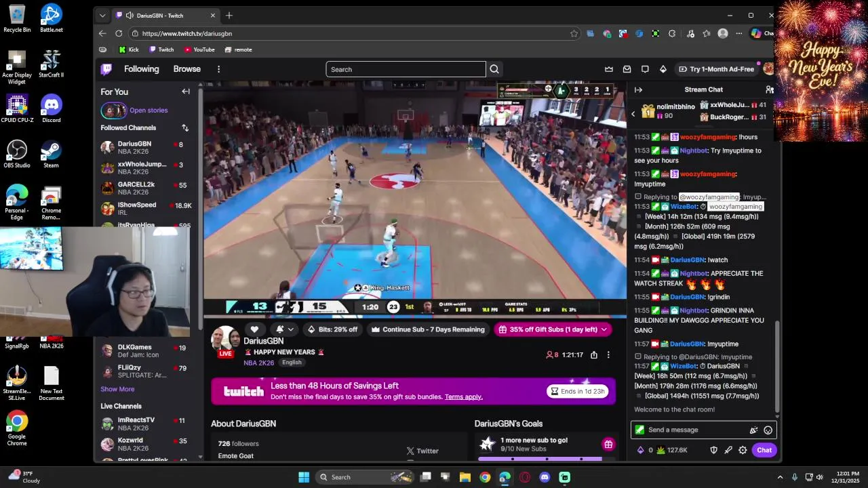Open the moderator shield icon in chat

click(x=713, y=450)
